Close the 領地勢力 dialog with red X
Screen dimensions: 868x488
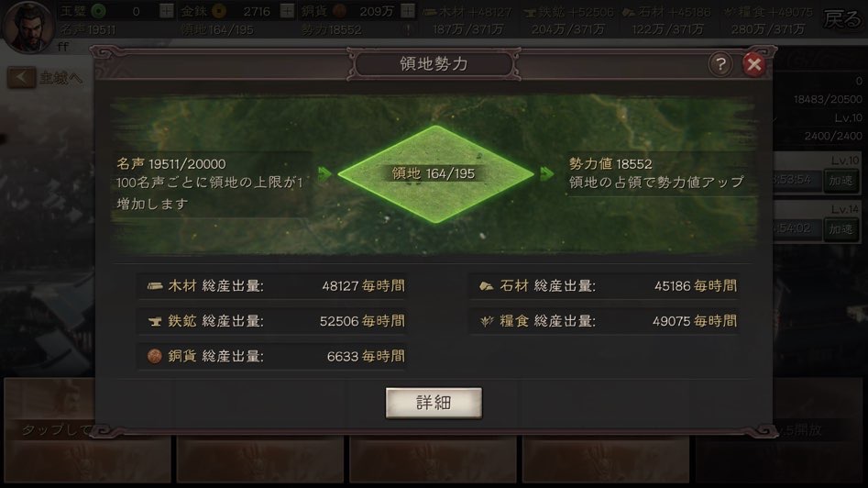coord(753,64)
